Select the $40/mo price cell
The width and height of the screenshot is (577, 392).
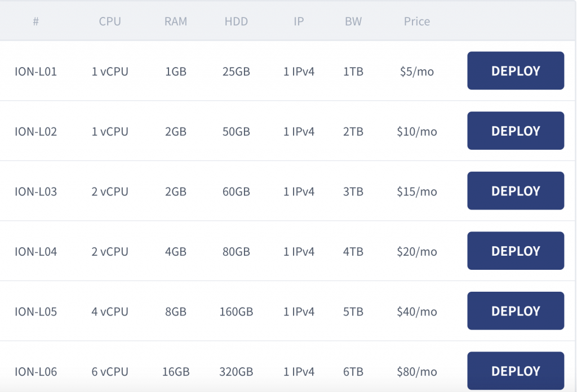click(x=417, y=311)
